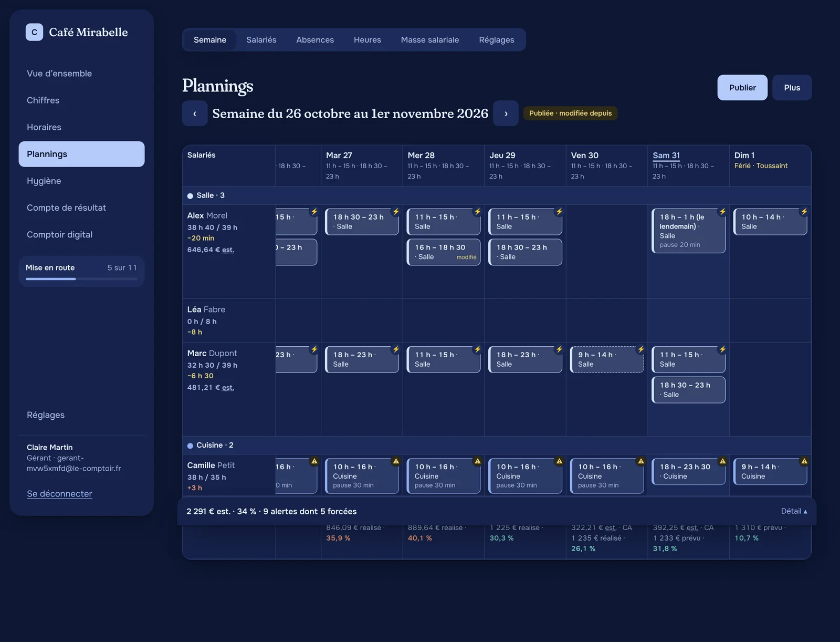Go to previous week arrow

[195, 113]
